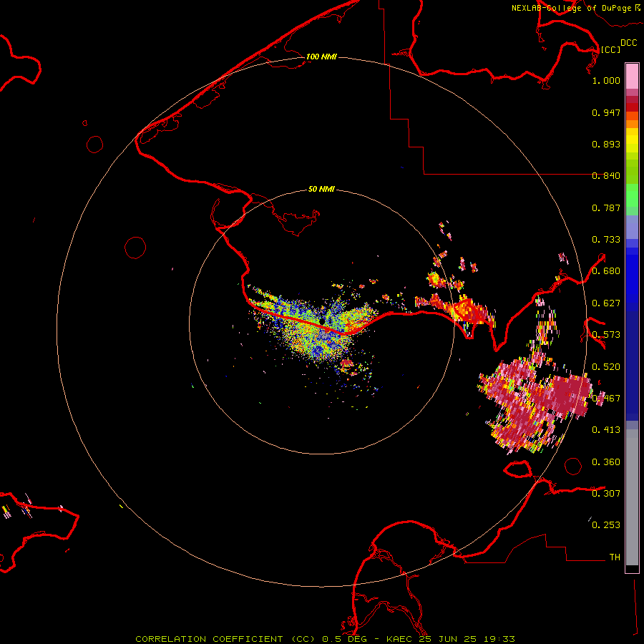Click the 0.573 colorbar value

(x=606, y=335)
